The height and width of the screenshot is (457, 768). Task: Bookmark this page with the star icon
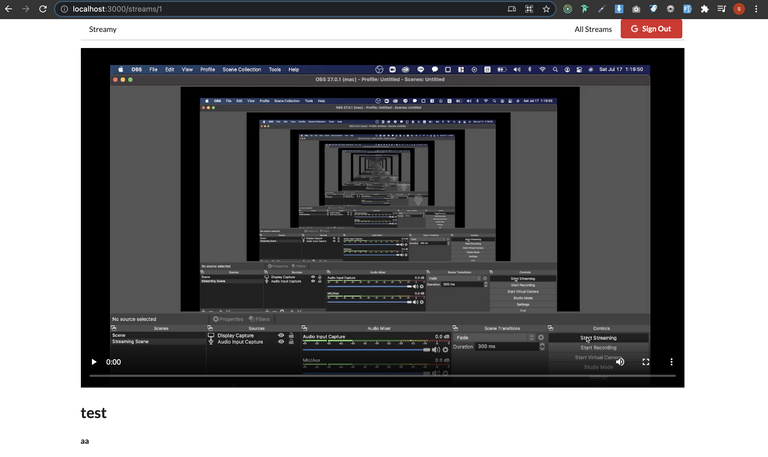tap(546, 9)
